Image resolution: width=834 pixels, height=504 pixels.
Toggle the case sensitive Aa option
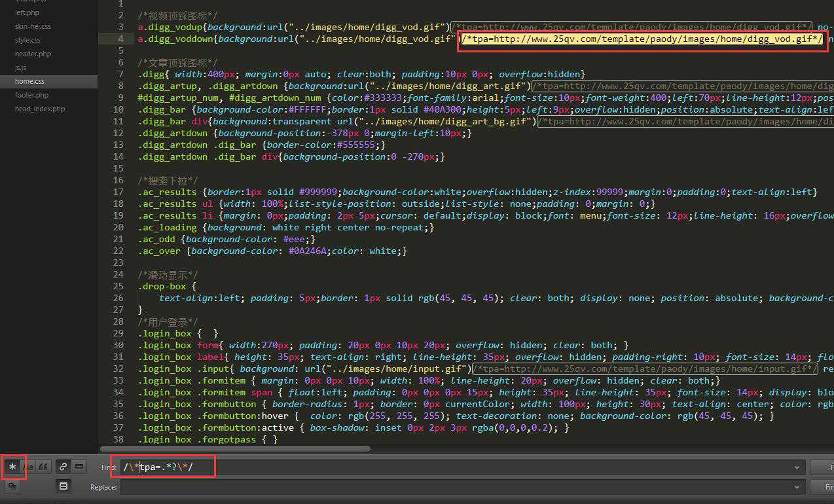click(x=28, y=467)
